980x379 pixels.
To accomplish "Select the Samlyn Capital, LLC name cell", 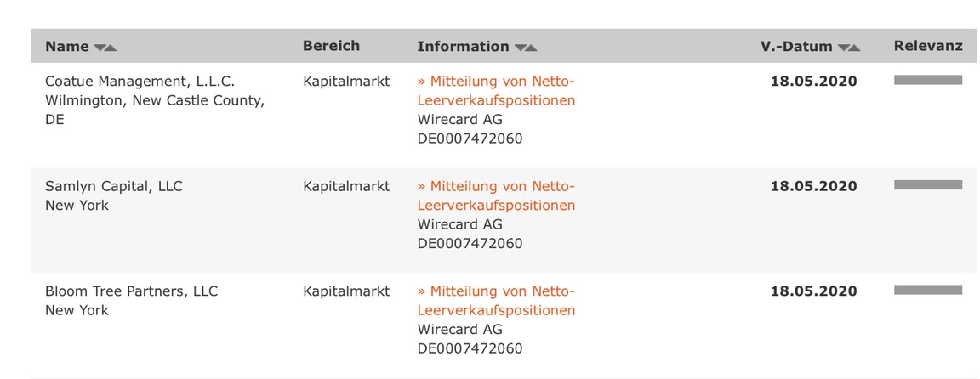I will 113,186.
